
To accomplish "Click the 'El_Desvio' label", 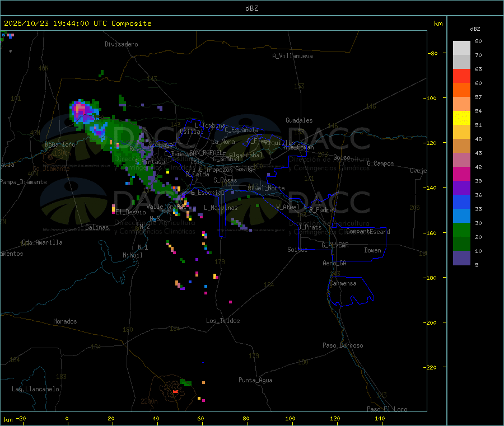I will click(131, 212).
